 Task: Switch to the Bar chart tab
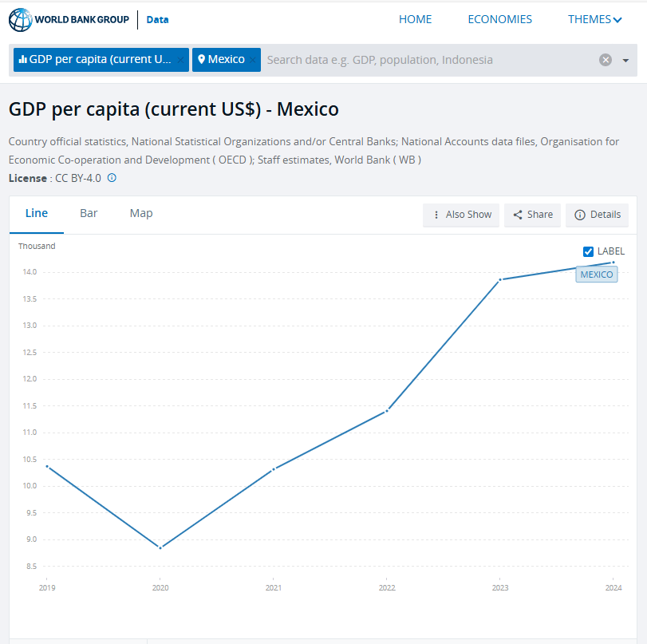click(89, 213)
